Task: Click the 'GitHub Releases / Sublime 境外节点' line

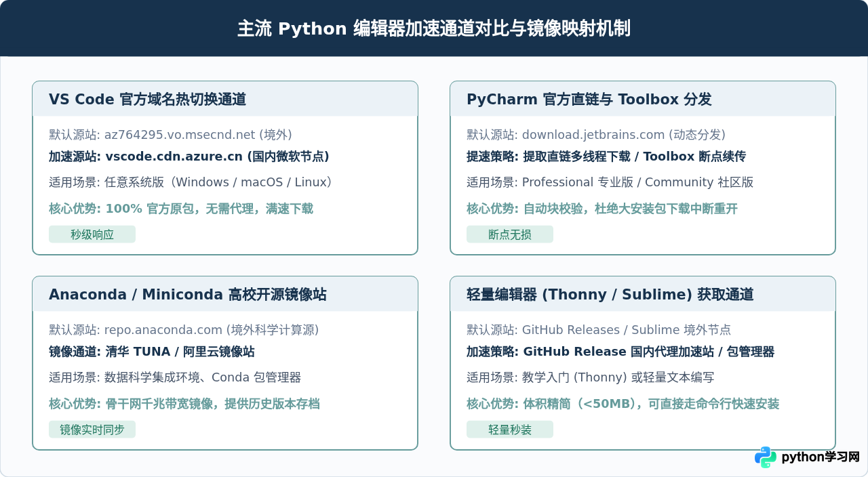Action: click(x=599, y=330)
